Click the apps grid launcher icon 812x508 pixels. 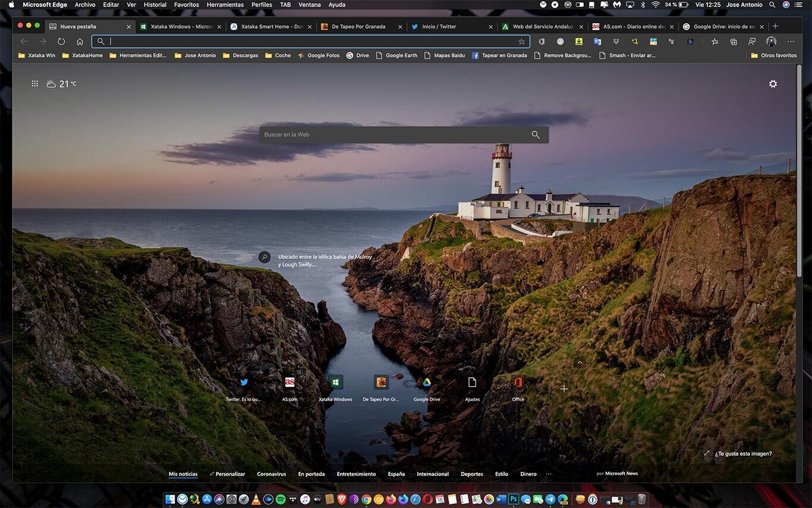[35, 84]
